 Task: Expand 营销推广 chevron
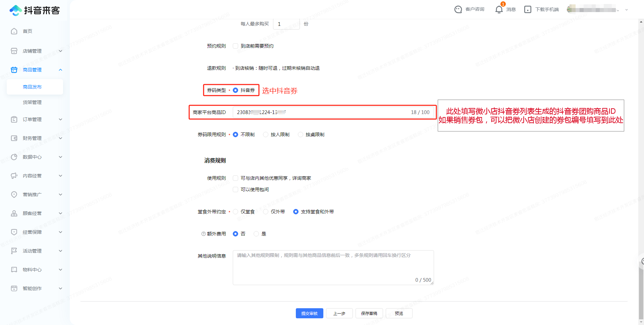click(x=61, y=195)
